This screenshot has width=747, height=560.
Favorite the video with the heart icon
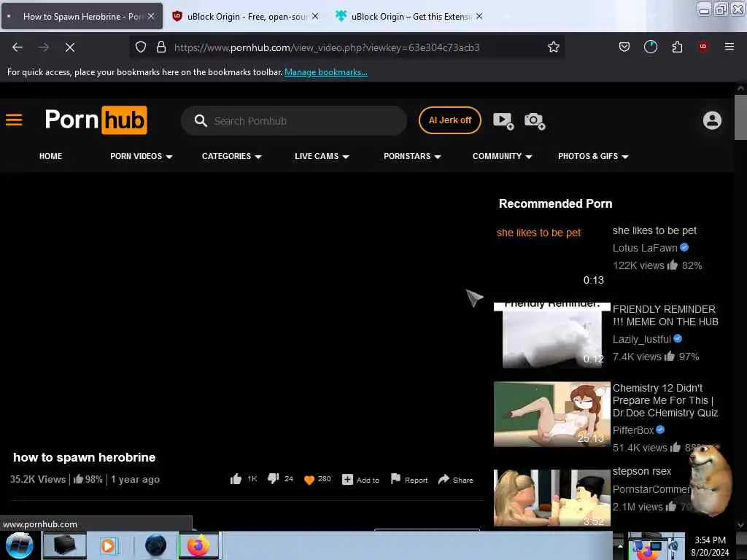[309, 480]
